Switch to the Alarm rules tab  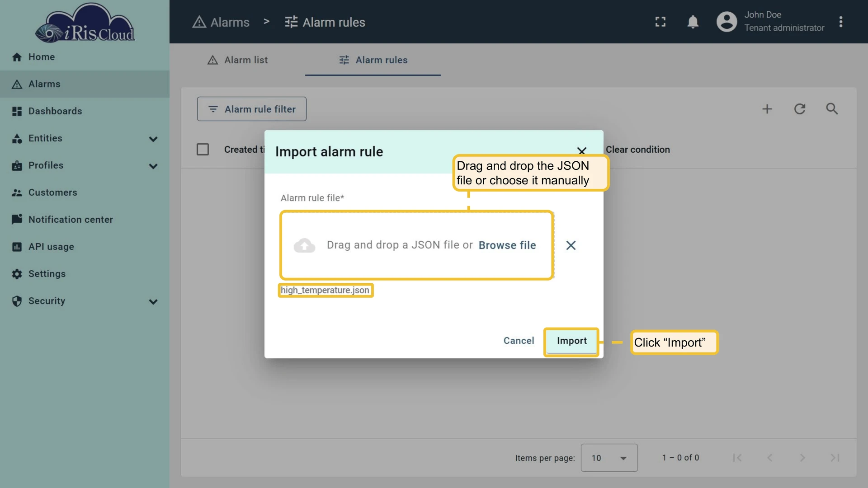373,60
